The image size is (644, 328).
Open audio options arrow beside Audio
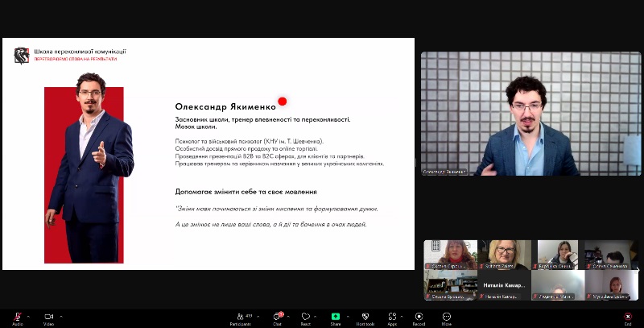(28, 317)
